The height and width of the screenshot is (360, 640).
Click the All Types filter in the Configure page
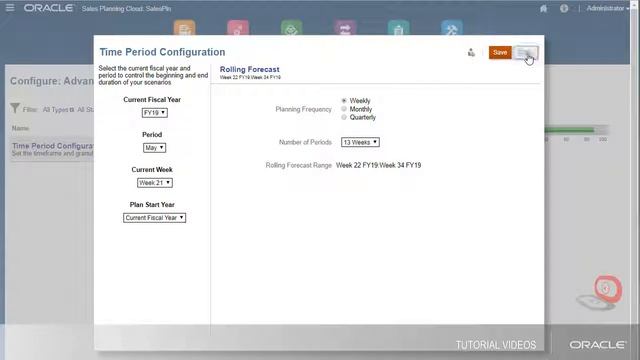[58, 110]
